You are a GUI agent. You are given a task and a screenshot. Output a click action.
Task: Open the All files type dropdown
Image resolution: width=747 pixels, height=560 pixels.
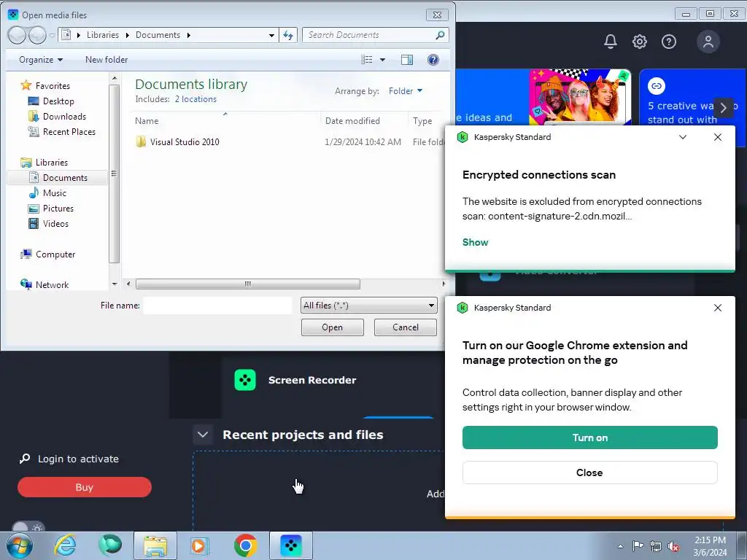click(368, 306)
